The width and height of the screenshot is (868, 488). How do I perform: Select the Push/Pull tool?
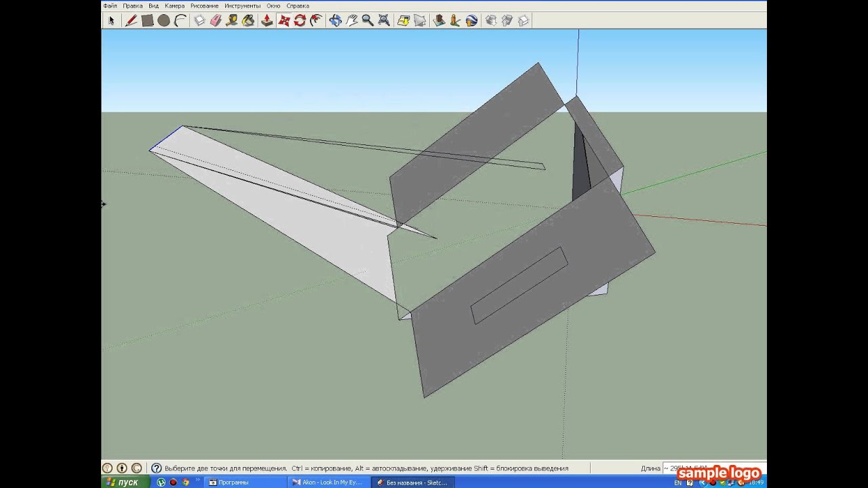[267, 20]
